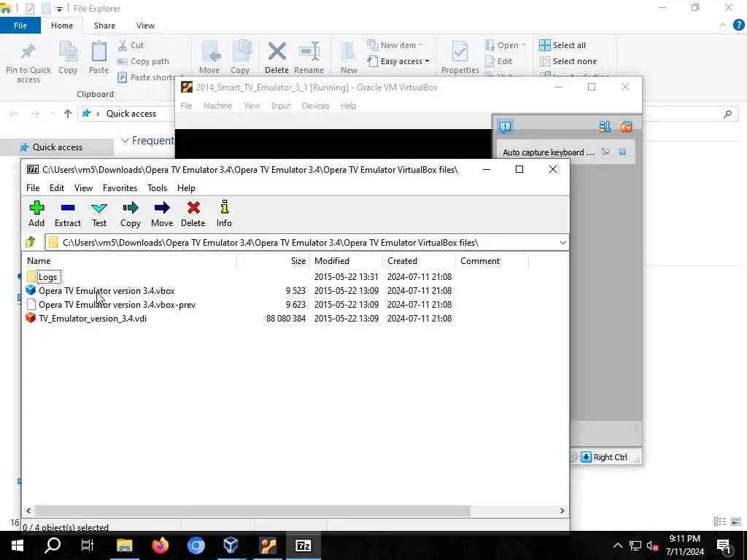
Task: Open the 7-Zip File menu
Action: 33,188
